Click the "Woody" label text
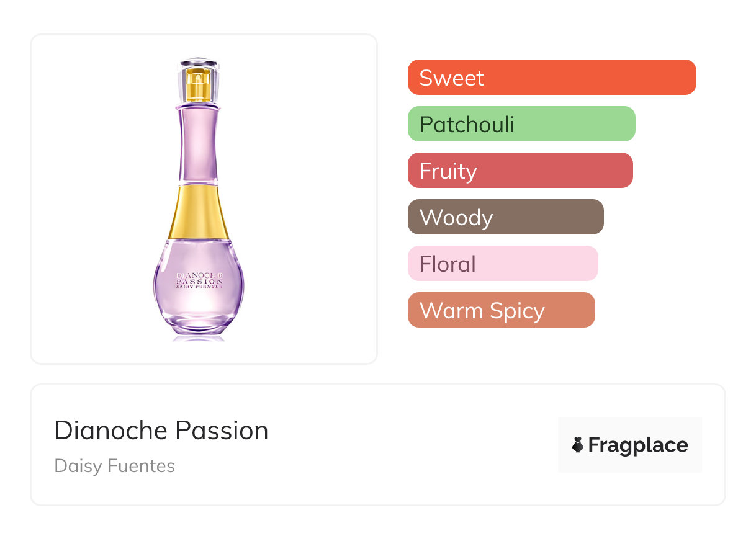This screenshot has height=536, width=756. coord(456,217)
